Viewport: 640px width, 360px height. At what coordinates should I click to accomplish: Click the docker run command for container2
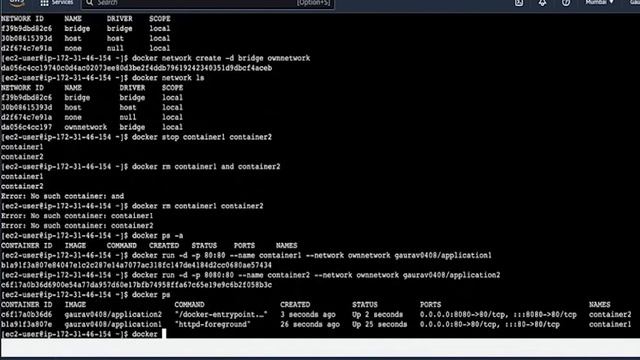point(316,275)
